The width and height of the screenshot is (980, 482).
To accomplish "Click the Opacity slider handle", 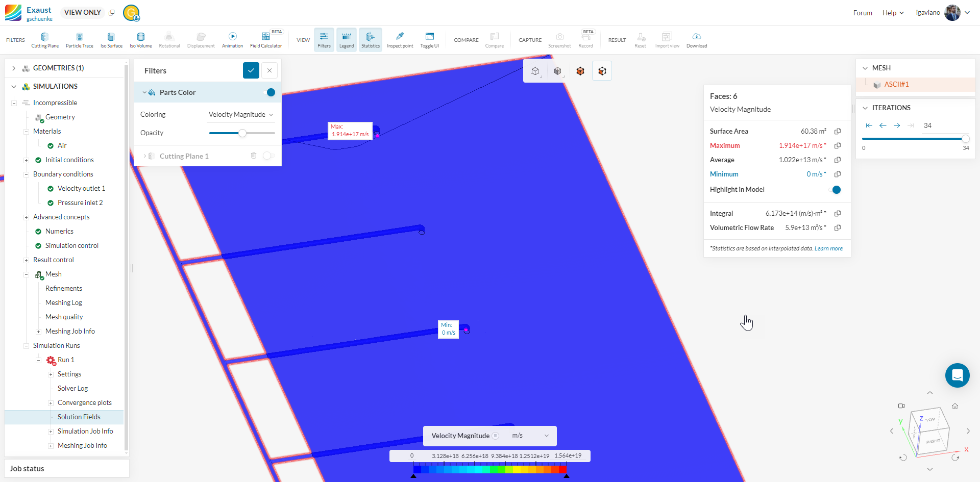I will pyautogui.click(x=242, y=133).
